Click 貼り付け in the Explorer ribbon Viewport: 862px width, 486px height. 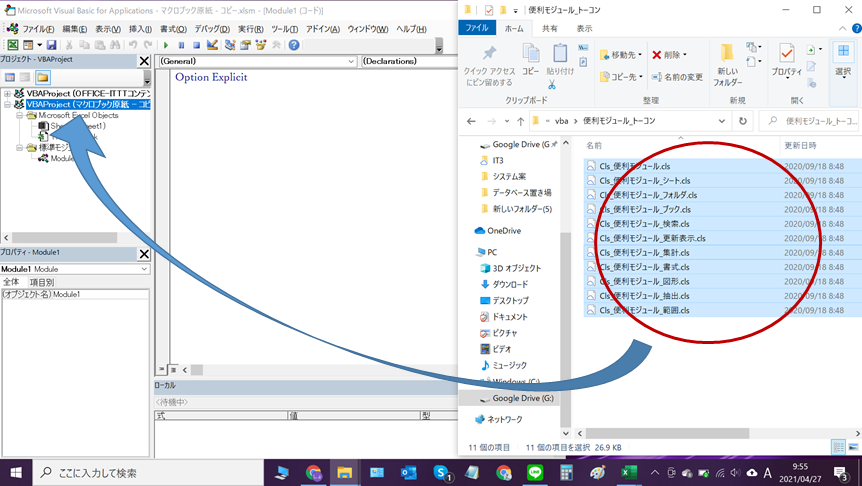point(560,59)
